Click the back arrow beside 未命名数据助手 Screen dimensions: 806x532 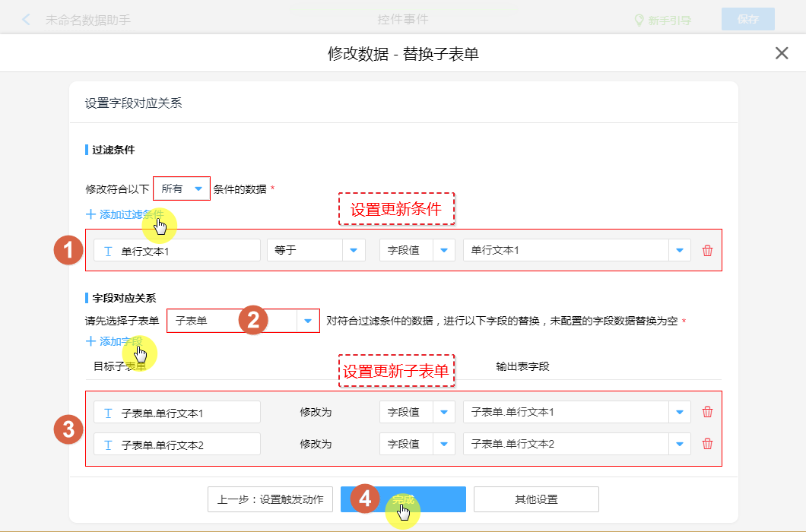coord(27,20)
